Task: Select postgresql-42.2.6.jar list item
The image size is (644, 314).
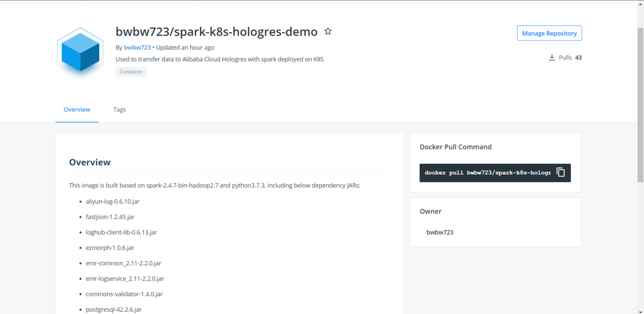Action: tap(114, 310)
